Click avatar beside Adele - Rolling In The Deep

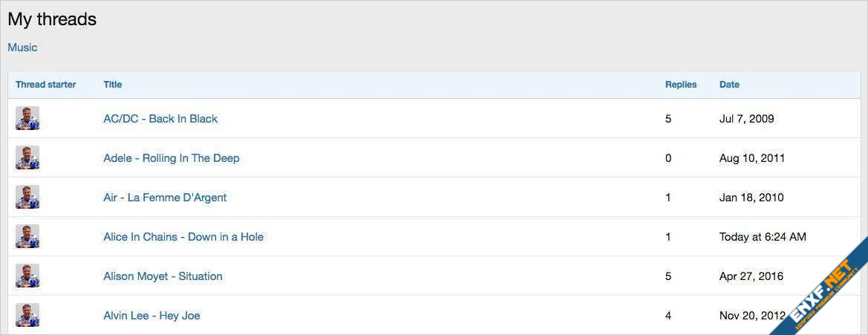(27, 157)
